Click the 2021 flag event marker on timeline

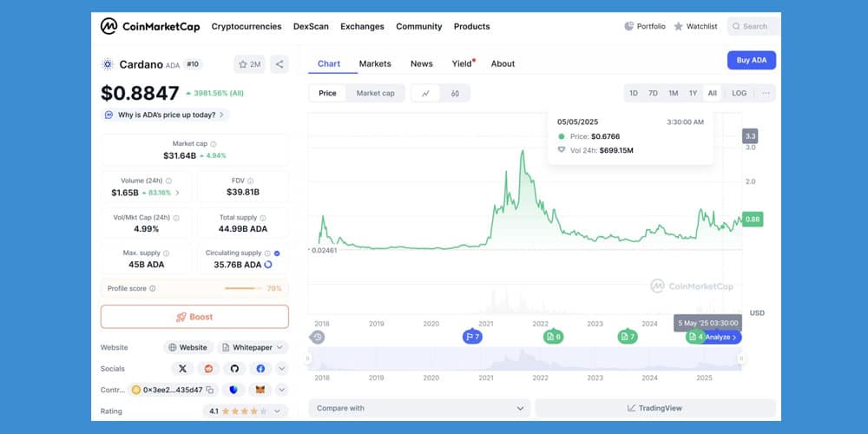pos(472,337)
